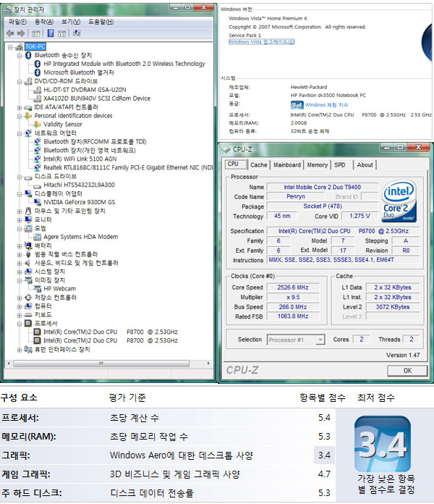The image size is (434, 504).
Task: Open the 동작(A) menu
Action: pyautogui.click(x=44, y=22)
